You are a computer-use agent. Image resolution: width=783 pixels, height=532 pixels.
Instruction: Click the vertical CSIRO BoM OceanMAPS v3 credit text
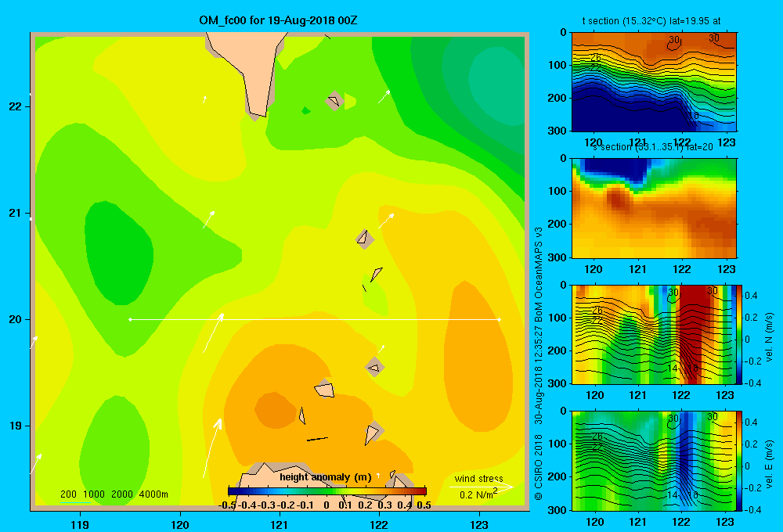[x=539, y=363]
